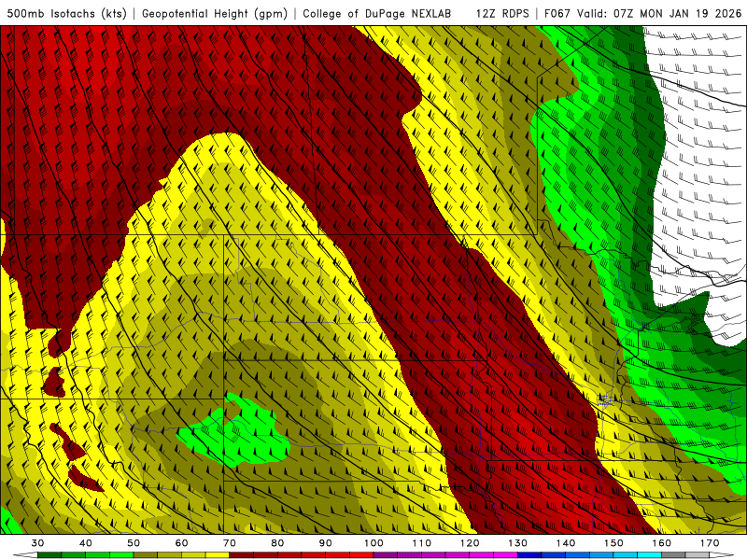This screenshot has width=747, height=560.
Task: Click the green isotach pocket in the map center
Action: [x=238, y=436]
